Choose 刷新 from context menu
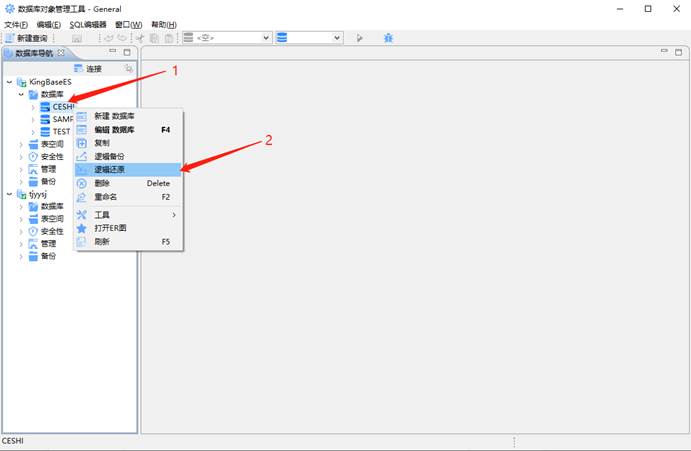691x451 pixels. click(x=128, y=242)
